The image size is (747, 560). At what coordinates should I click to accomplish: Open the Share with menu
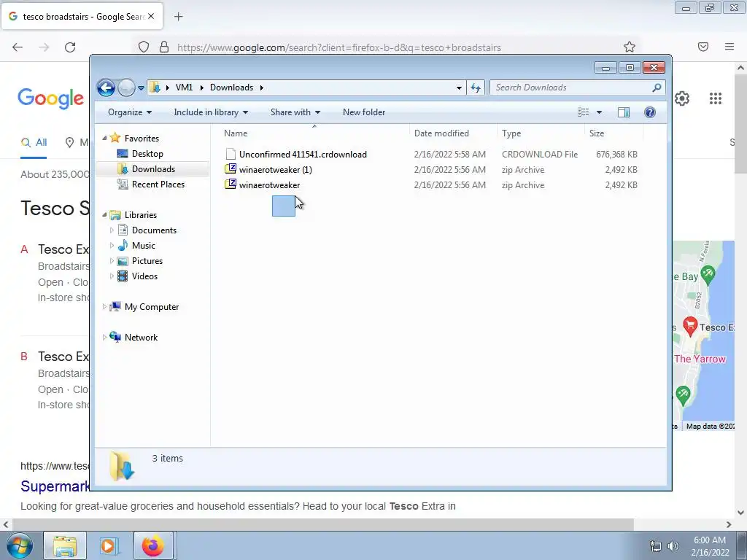pyautogui.click(x=295, y=112)
